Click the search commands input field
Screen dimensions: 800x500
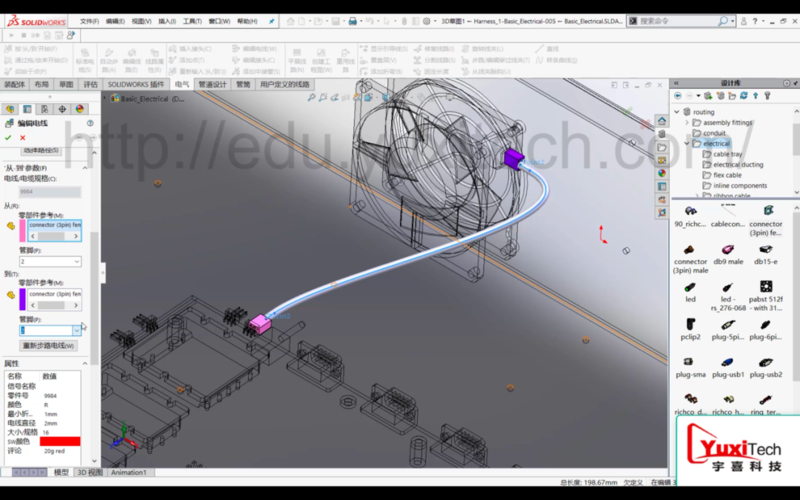678,21
